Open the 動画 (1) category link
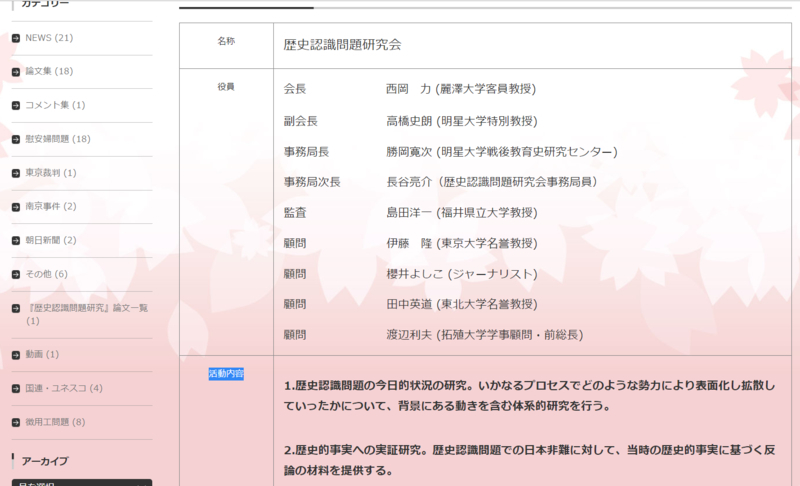 42,354
